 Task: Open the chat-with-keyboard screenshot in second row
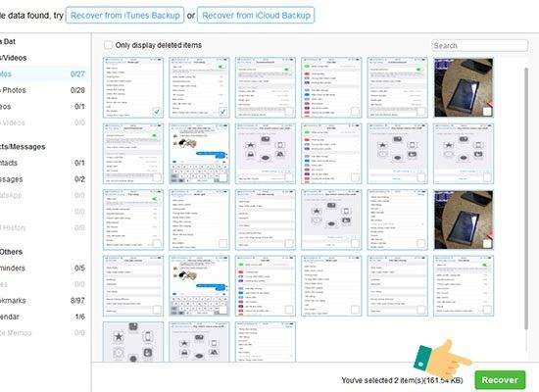click(x=199, y=154)
